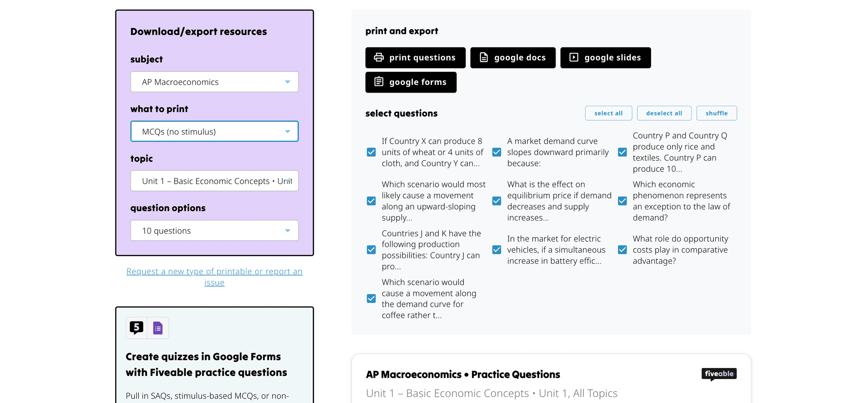Click the document icon on google docs button
The height and width of the screenshot is (403, 868).
tap(484, 57)
